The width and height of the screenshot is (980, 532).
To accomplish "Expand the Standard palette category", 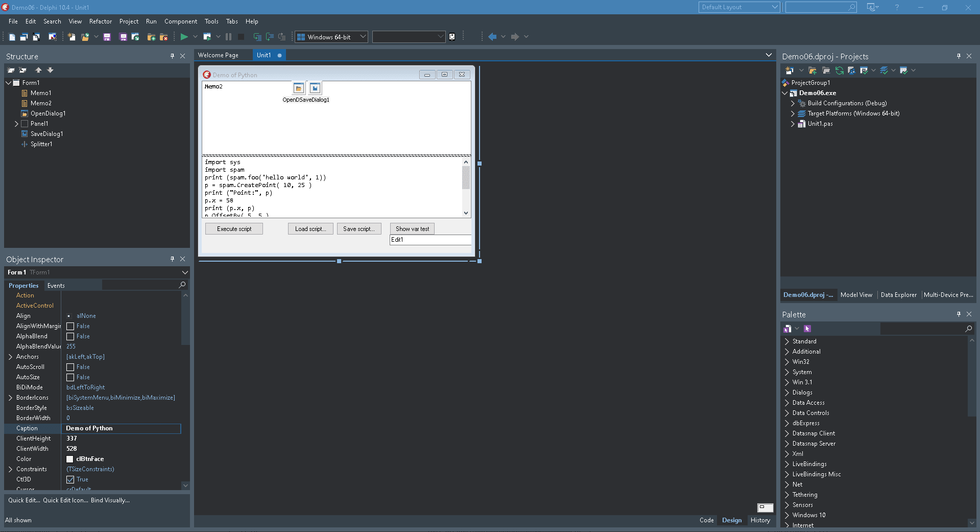I will [x=787, y=341].
